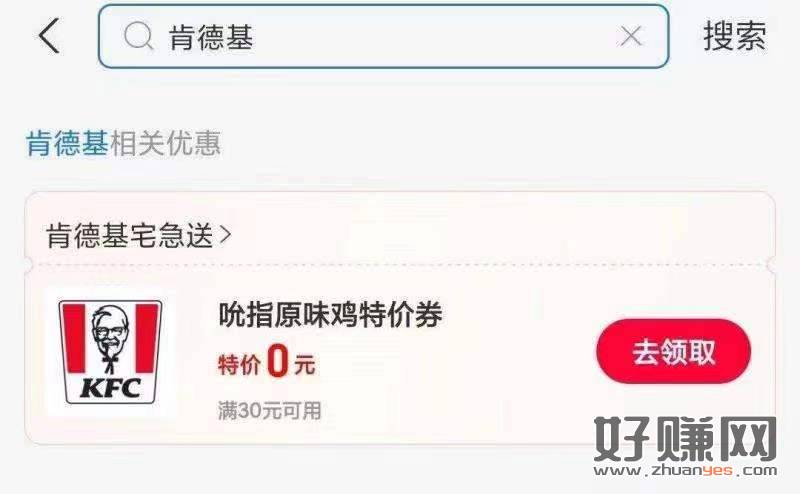Click the magnifier icon in search box
Screen dimensions: 800x494
(138, 37)
